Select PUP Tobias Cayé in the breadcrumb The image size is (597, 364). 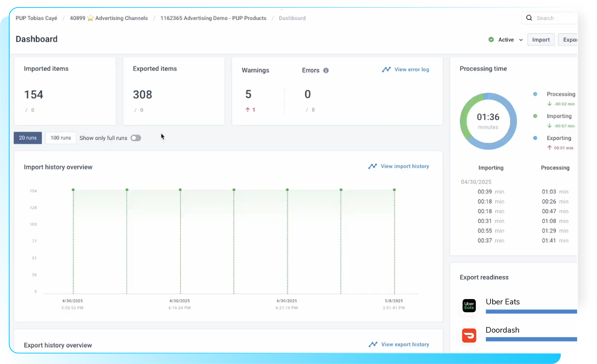pyautogui.click(x=36, y=18)
